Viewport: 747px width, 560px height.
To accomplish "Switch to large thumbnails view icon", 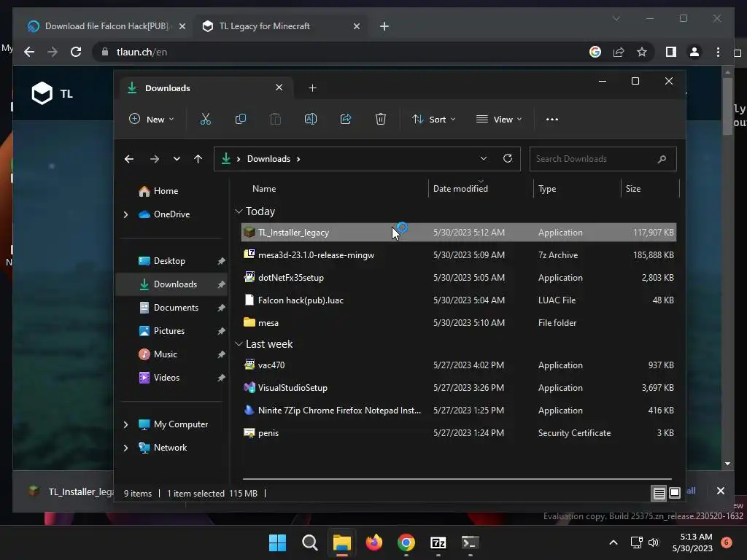I will [675, 494].
